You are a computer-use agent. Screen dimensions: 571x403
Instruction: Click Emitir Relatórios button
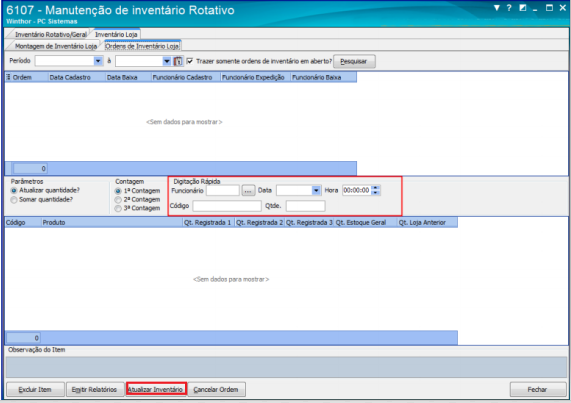click(x=94, y=390)
